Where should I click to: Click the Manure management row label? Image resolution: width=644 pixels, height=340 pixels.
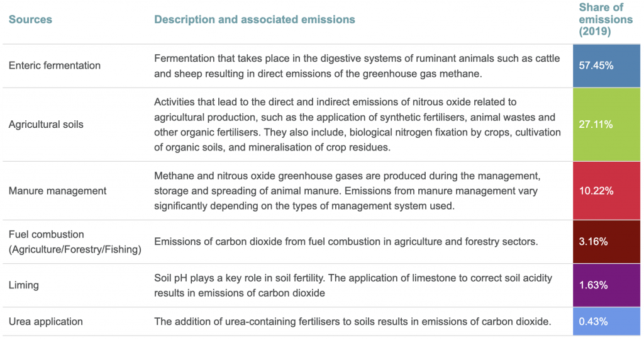(57, 190)
